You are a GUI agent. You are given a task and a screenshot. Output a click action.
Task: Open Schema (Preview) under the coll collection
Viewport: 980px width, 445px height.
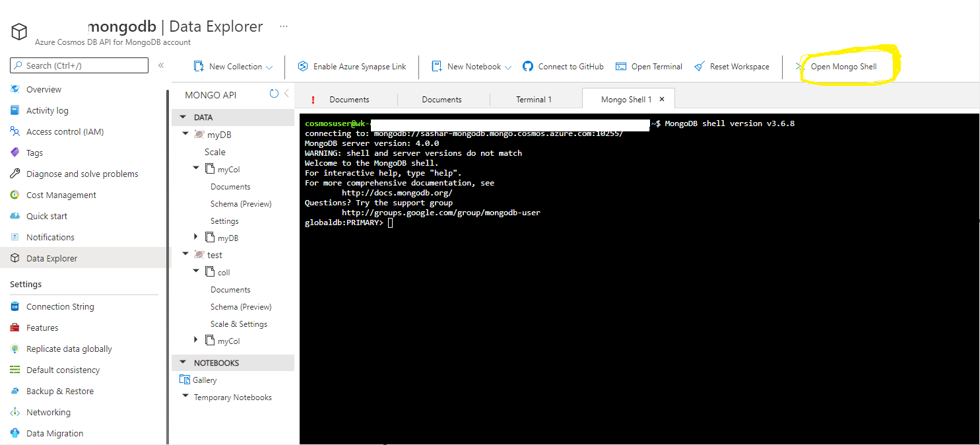241,306
